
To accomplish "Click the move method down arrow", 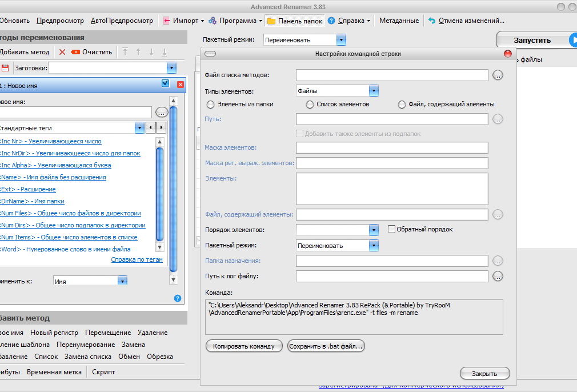I will (151, 52).
